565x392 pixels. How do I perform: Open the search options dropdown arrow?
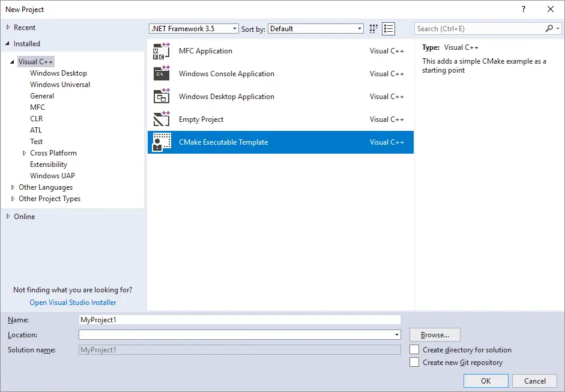tap(558, 28)
